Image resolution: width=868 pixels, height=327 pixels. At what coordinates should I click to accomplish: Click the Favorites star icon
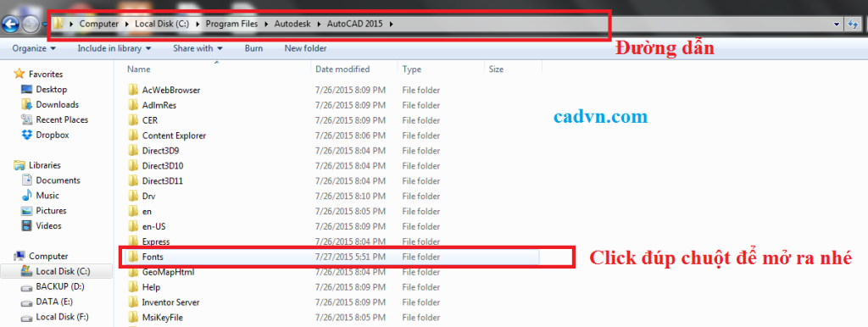pos(19,74)
